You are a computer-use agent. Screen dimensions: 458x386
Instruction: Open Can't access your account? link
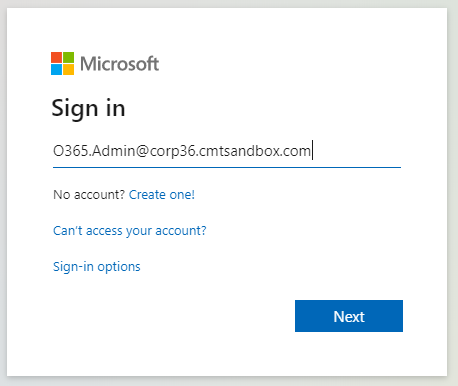(130, 231)
